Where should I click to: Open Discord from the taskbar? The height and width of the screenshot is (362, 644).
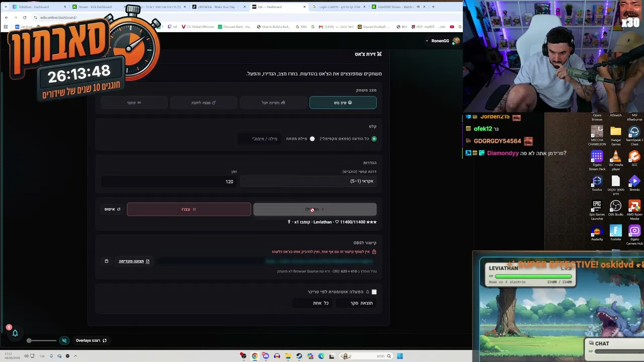point(266,356)
